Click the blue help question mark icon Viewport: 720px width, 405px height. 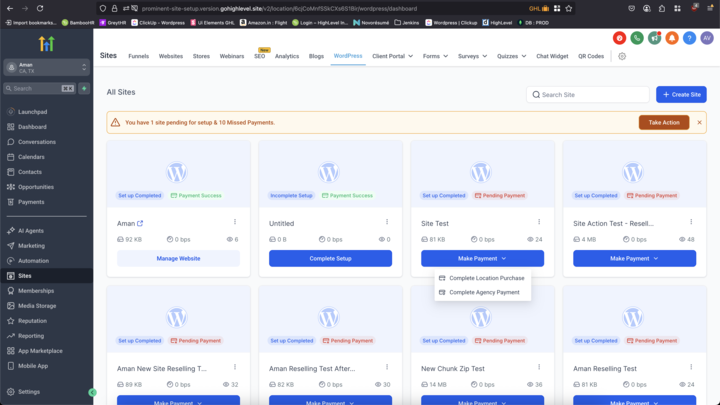pos(688,38)
